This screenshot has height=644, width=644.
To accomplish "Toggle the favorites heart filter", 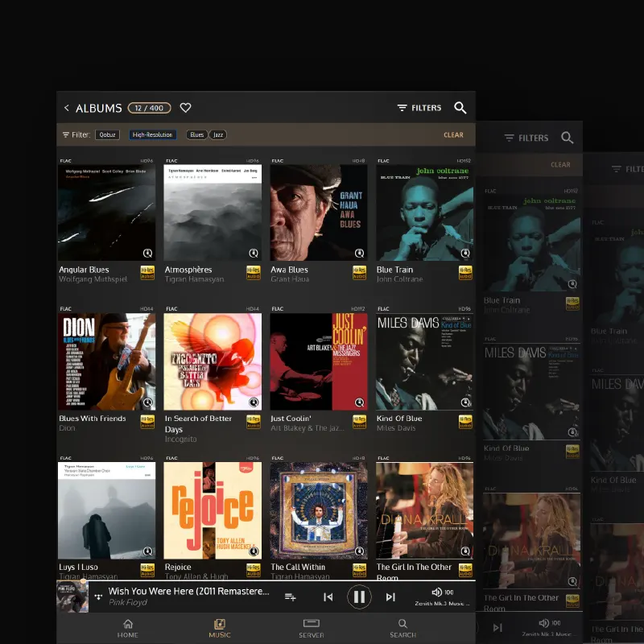I will click(x=186, y=108).
